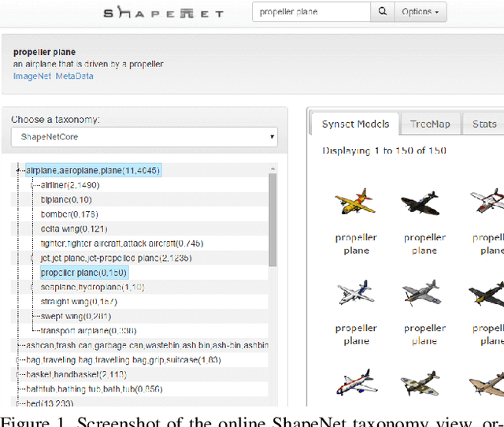Open the Options dropdown button
Viewport: 504px width, 427px height.
point(421,12)
